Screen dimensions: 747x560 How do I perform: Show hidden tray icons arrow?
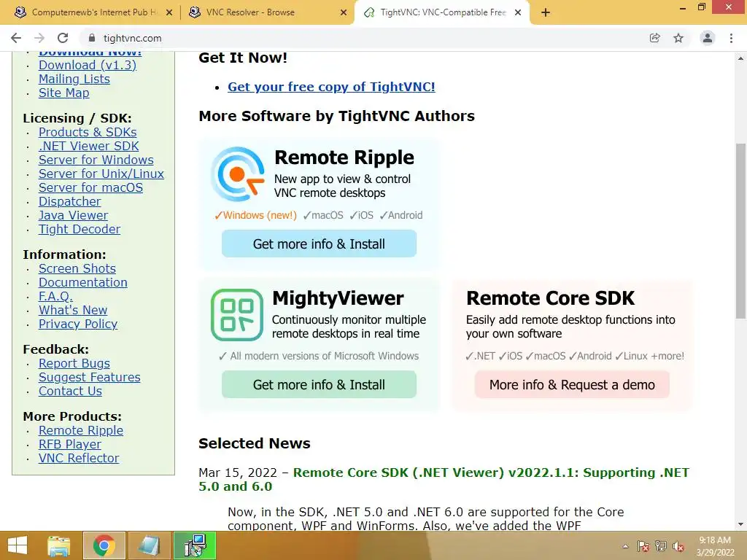point(625,546)
